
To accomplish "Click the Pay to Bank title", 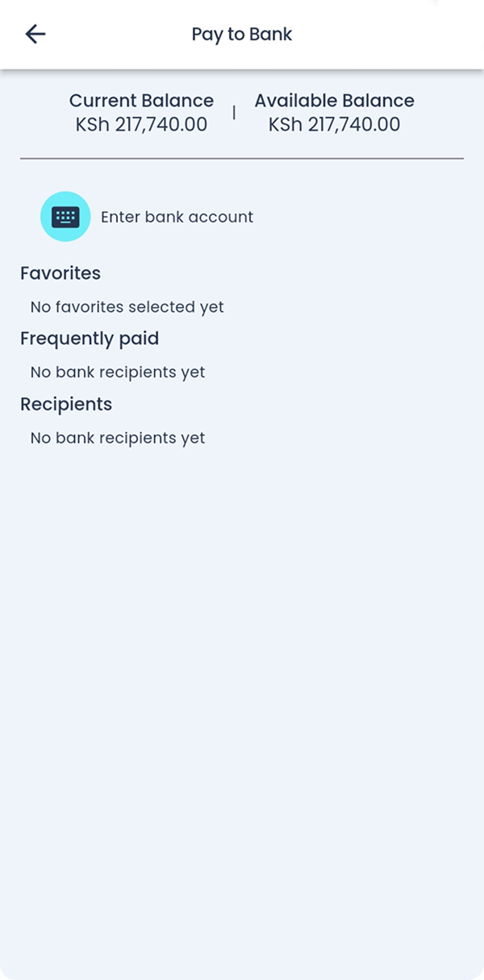I will (x=241, y=34).
